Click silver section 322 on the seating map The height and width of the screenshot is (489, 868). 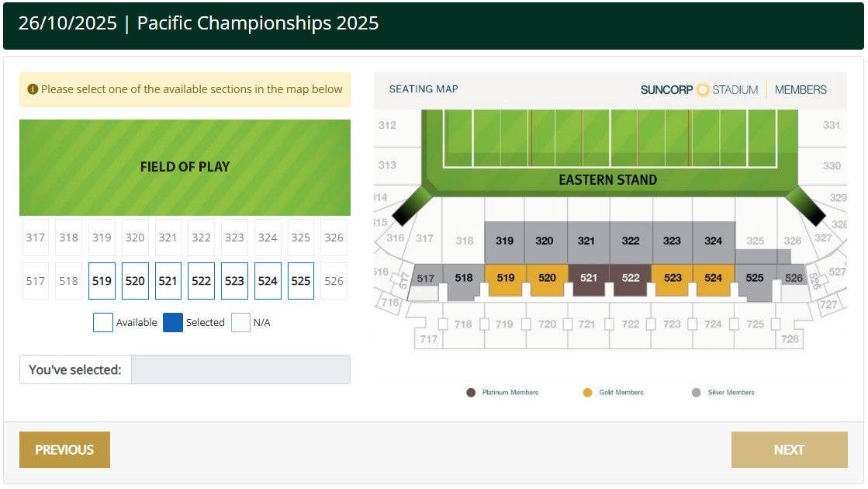pyautogui.click(x=631, y=242)
